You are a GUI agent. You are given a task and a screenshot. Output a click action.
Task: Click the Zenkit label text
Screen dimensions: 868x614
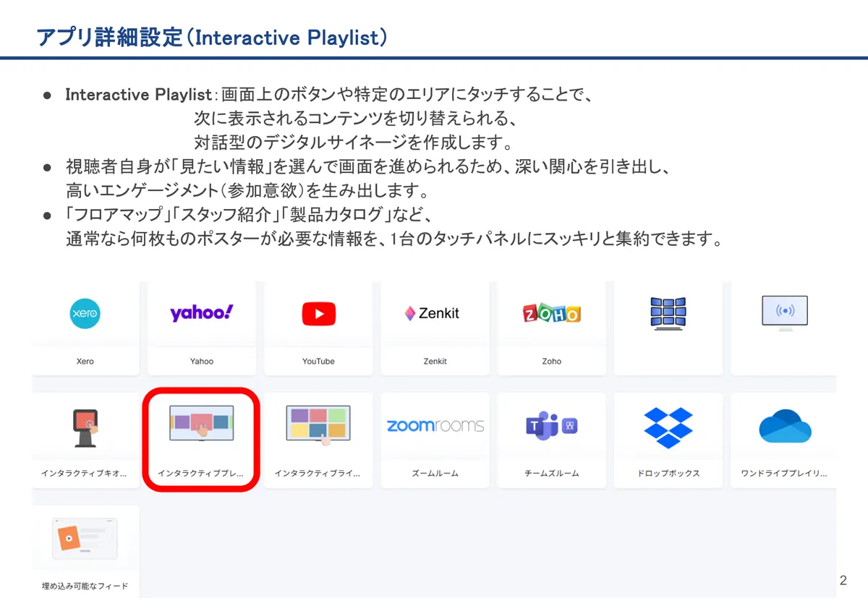(435, 361)
